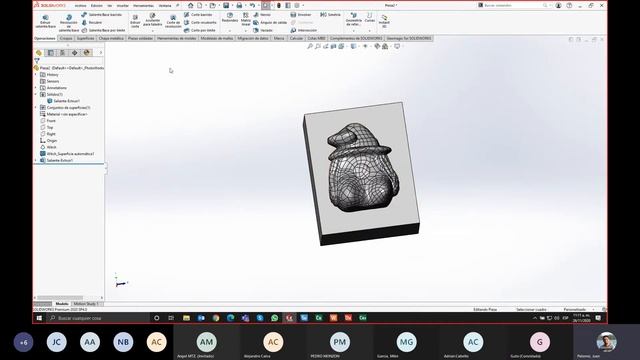Click the Zoom to fit view icon
The width and height of the screenshot is (640, 360).
click(310, 47)
